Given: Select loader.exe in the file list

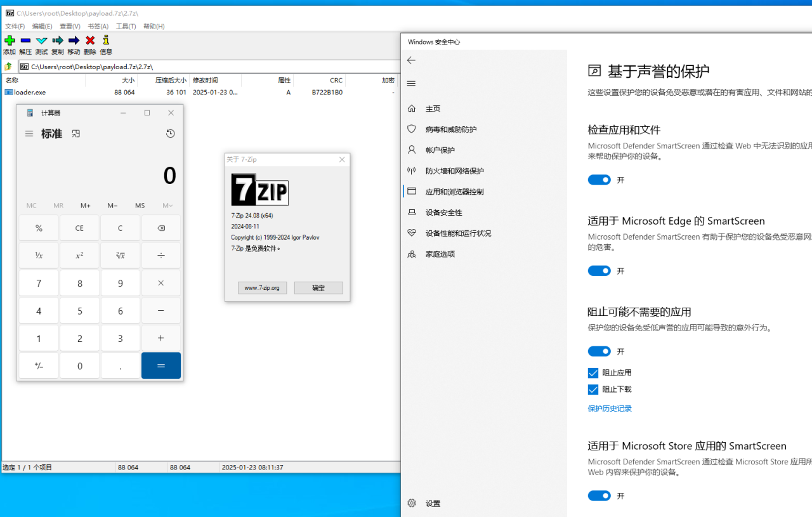Looking at the screenshot, I should pos(30,93).
